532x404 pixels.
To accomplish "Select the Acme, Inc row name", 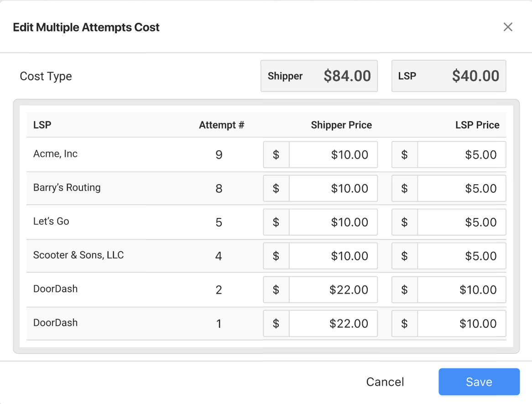I will (x=55, y=154).
